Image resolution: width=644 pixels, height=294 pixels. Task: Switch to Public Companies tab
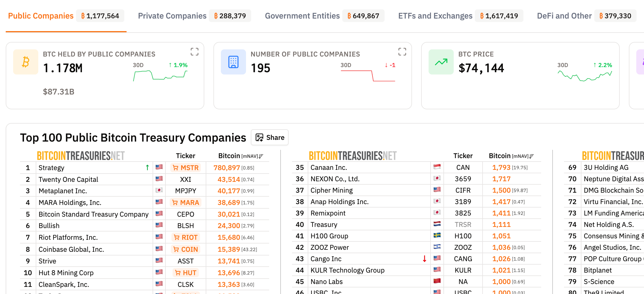point(66,16)
